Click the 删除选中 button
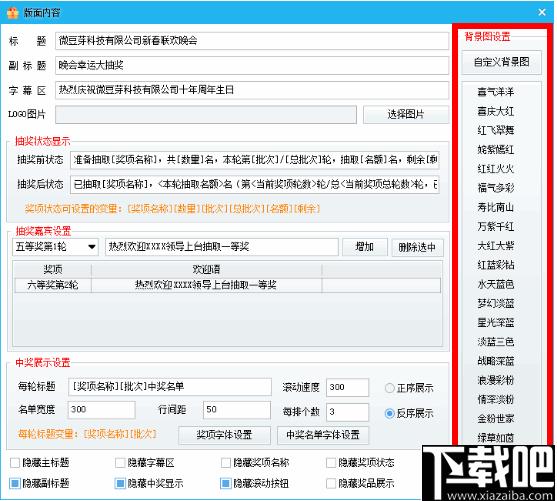 click(417, 247)
